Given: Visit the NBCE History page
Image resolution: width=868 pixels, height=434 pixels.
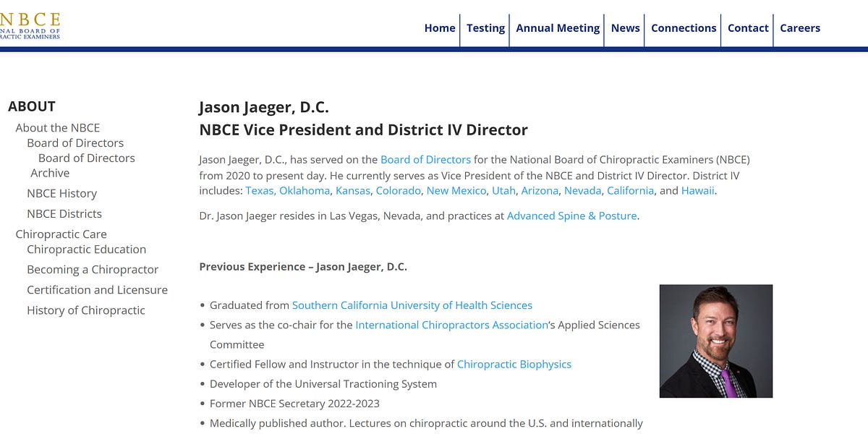Looking at the screenshot, I should 61,193.
